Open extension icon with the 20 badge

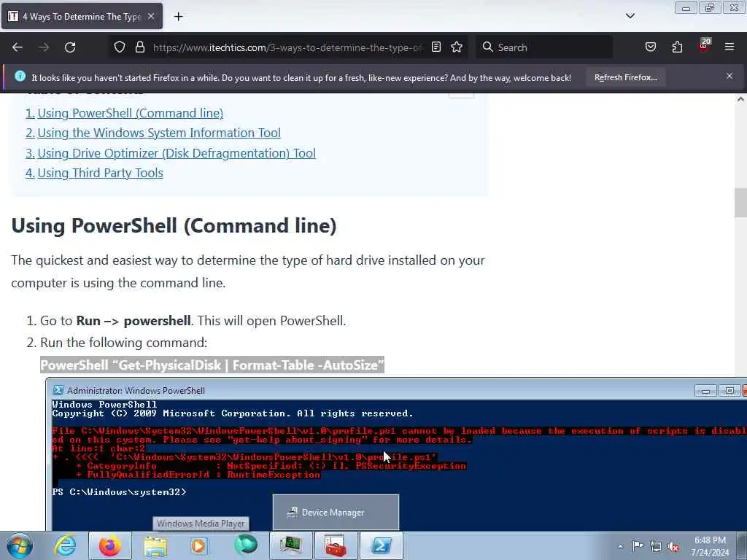pyautogui.click(x=704, y=46)
